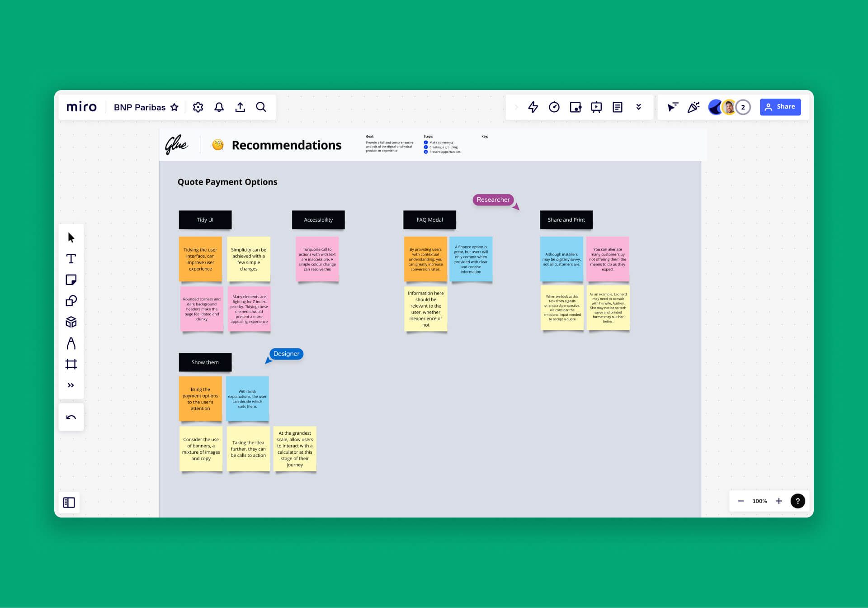
Task: Pick the Sticky note tool
Action: point(71,280)
